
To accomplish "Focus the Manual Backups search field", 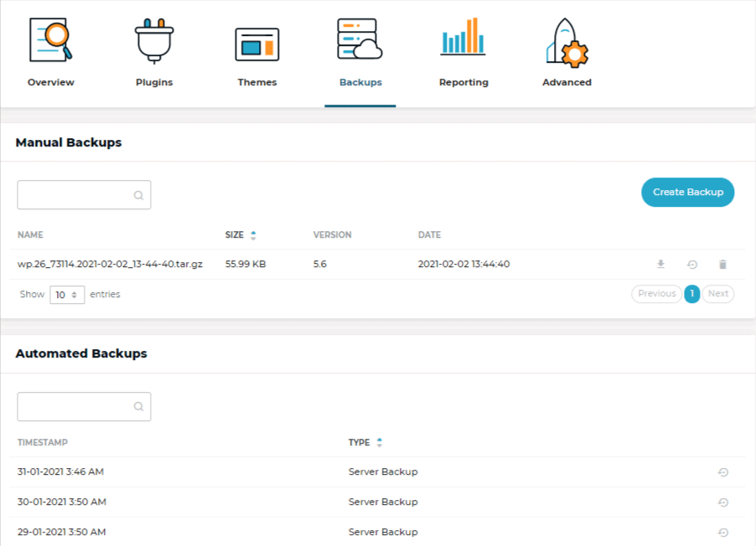I will [84, 194].
